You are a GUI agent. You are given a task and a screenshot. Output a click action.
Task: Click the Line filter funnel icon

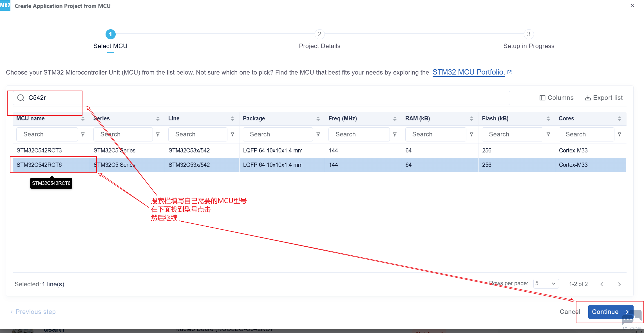point(232,134)
